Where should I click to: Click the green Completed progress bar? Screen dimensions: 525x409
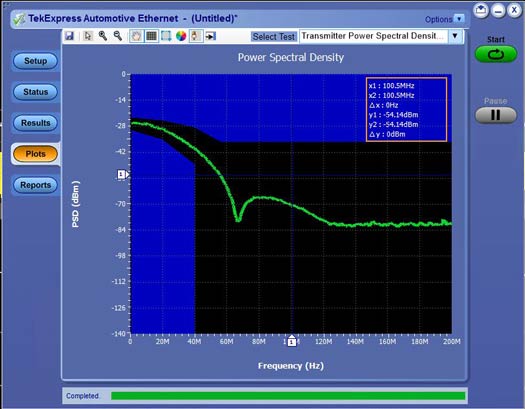(x=288, y=396)
